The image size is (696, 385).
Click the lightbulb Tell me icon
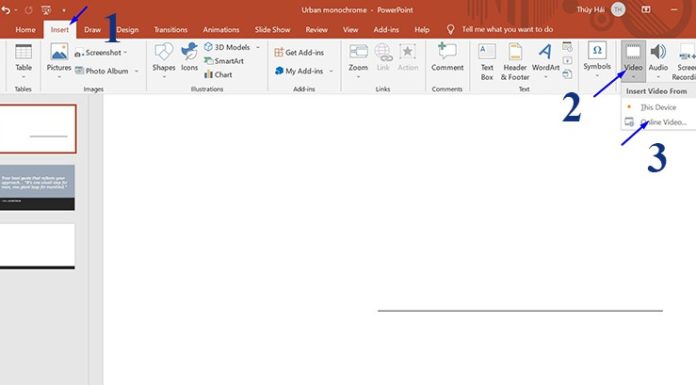point(450,29)
